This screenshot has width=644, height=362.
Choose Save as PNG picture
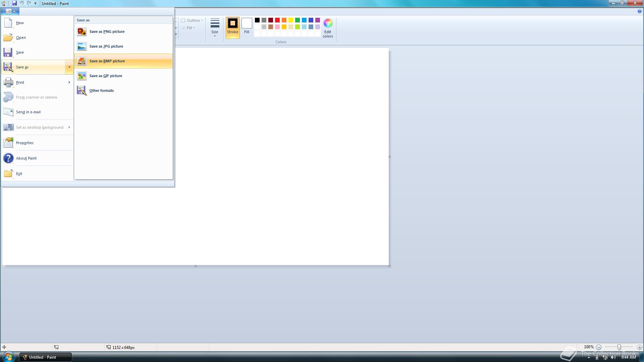[x=123, y=32]
